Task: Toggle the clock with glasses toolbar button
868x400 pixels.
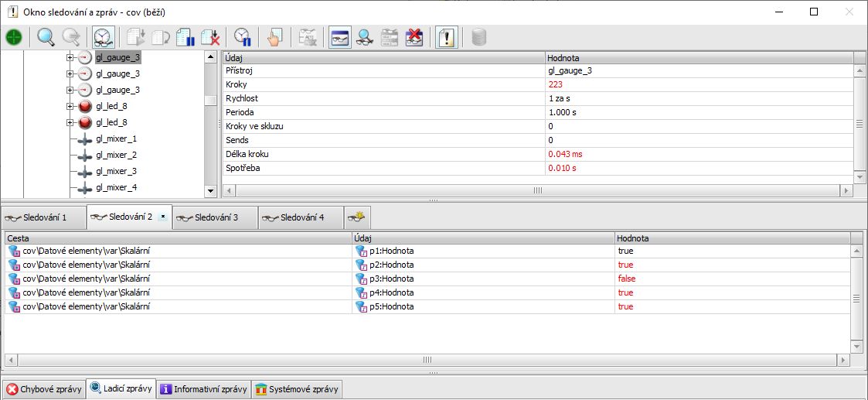Action: pyautogui.click(x=103, y=37)
